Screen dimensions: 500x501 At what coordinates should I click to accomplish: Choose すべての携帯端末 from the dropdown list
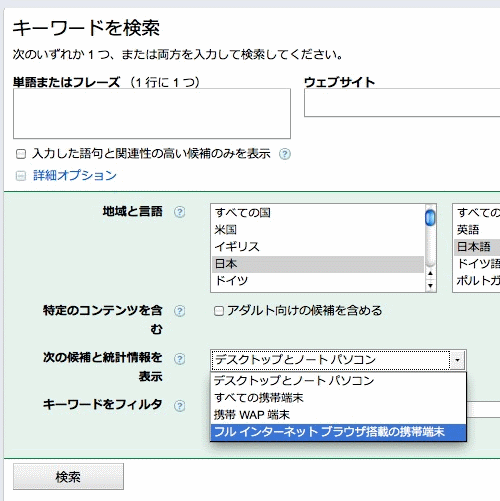(x=338, y=398)
